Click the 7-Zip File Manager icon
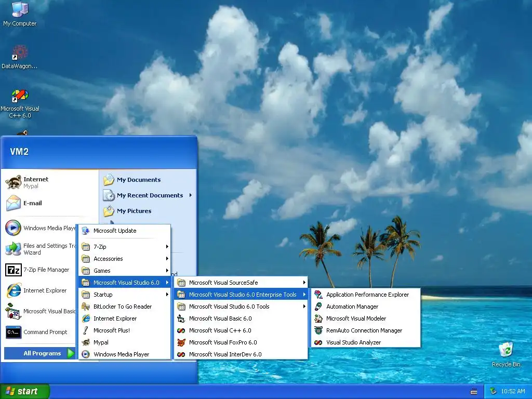Viewport: 532px width, 399px height. coord(13,270)
